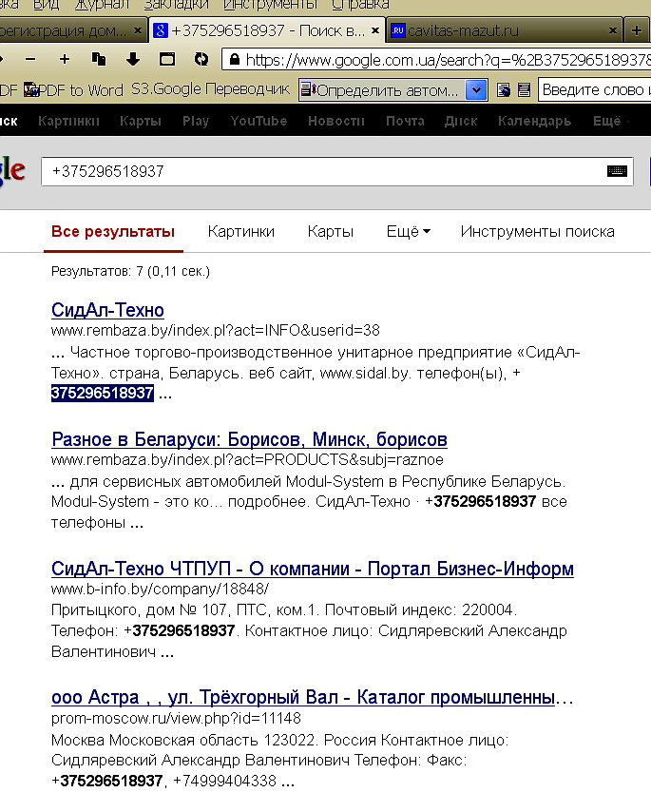Open the on-screen keyboard icon in search box
Screen dimensions: 651x812
tap(617, 171)
